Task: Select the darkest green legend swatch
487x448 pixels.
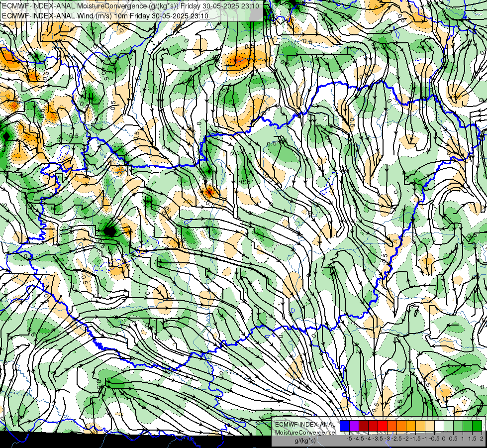Action: (x=477, y=426)
